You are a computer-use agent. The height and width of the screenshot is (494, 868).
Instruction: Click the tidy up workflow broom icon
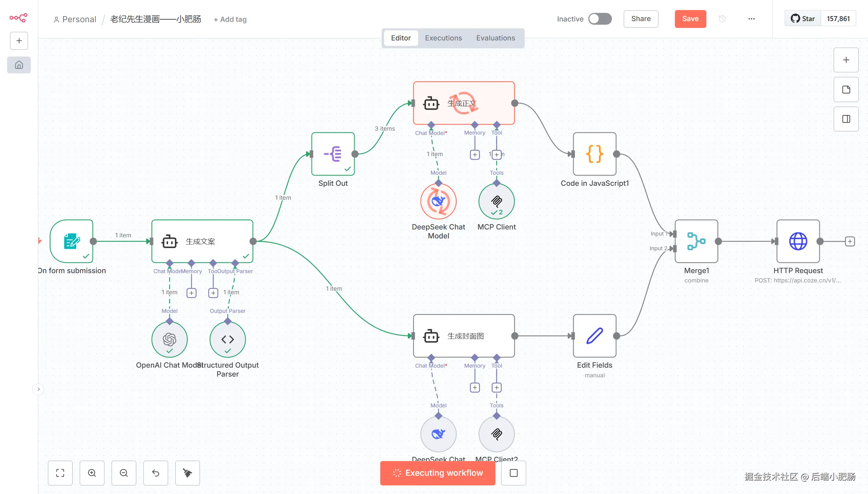(x=187, y=473)
